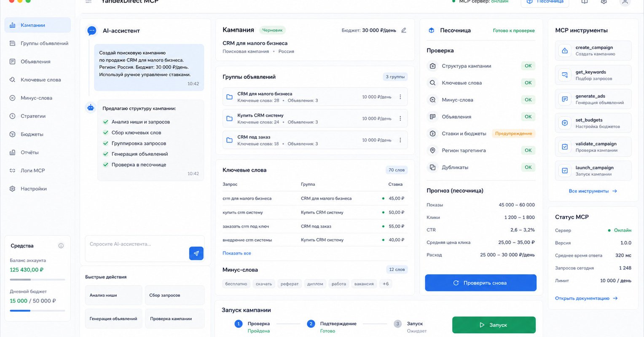This screenshot has width=644, height=337.
Task: Click the Ставки и бюджеты icon
Action: 432,134
